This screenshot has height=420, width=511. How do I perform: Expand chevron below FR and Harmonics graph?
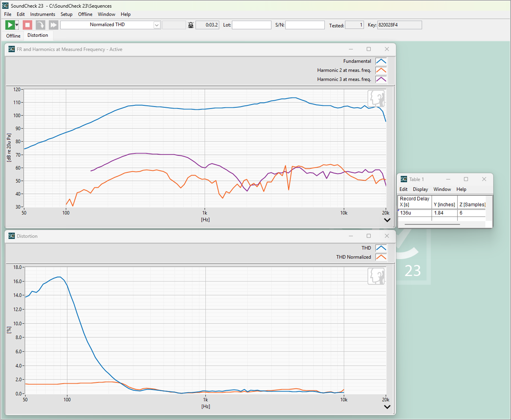tap(387, 220)
